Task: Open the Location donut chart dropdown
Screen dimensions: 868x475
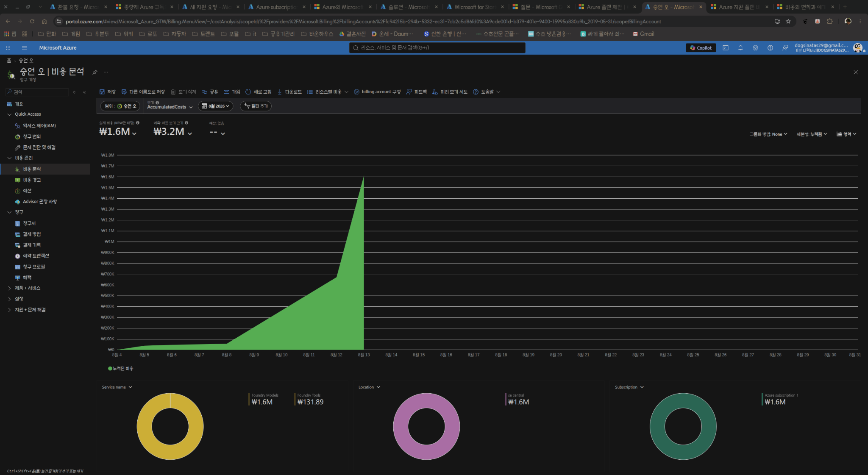Action: tap(369, 387)
